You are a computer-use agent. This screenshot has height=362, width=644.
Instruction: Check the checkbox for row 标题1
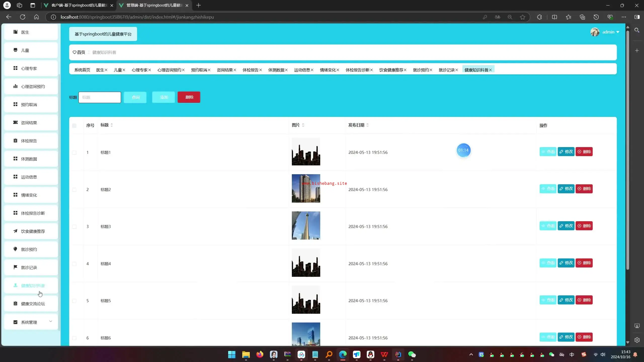74,153
